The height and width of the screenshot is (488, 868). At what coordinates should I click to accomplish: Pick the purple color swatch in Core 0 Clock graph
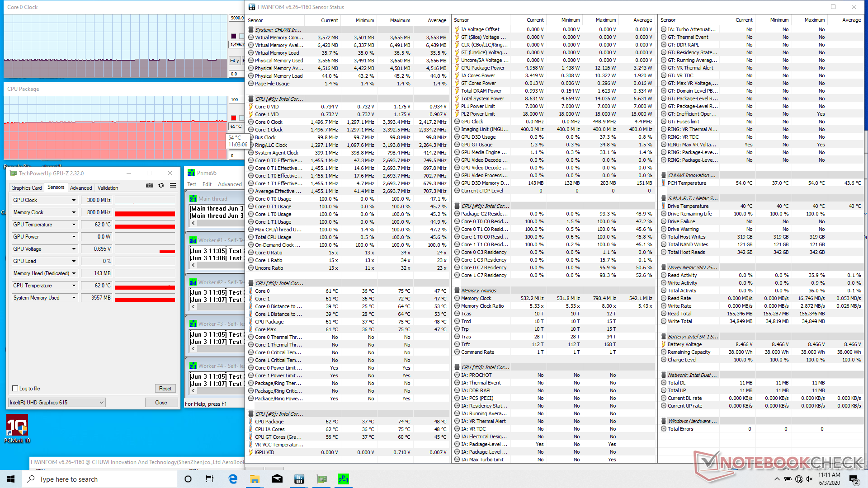(x=234, y=36)
